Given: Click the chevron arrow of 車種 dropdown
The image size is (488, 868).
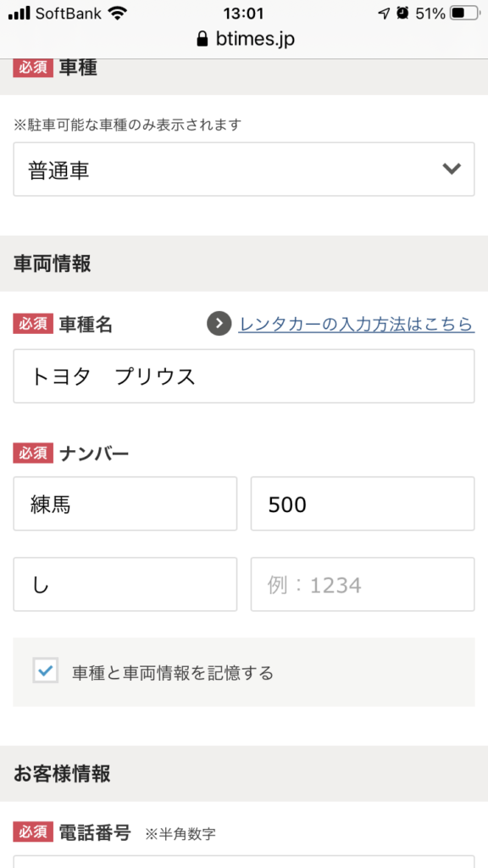Looking at the screenshot, I should 452,170.
